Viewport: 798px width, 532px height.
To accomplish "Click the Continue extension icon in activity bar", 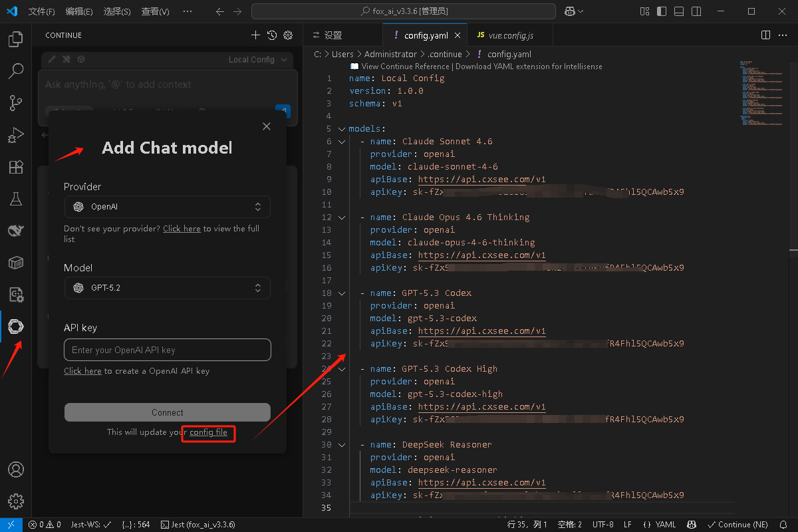I will click(x=15, y=327).
